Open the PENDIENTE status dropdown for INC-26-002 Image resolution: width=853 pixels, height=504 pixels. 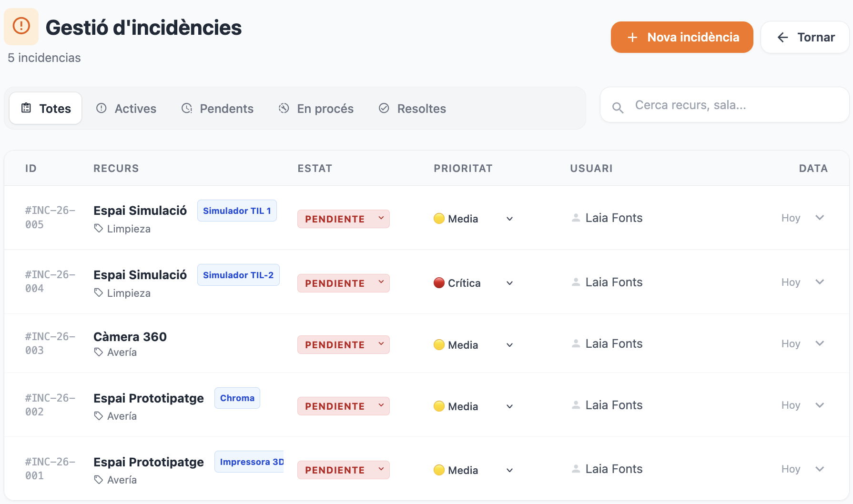pyautogui.click(x=344, y=406)
